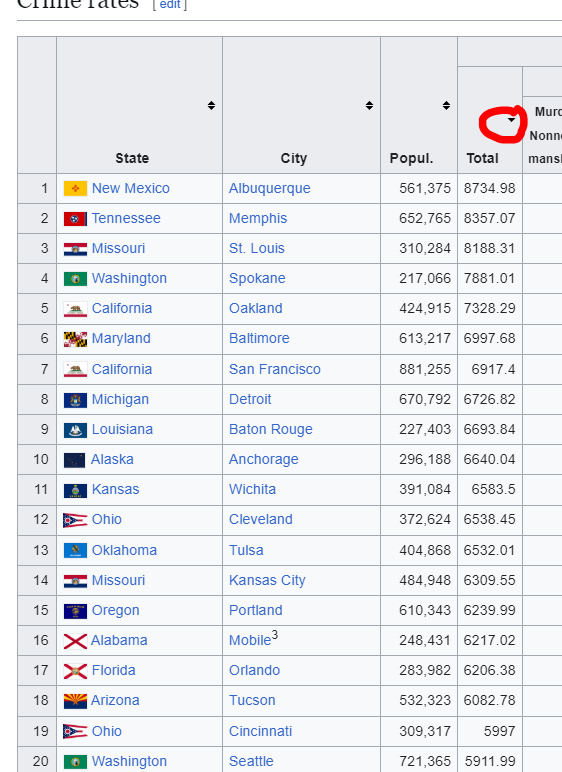Open the edit link beside section heading
Screen dimensions: 562x772
(x=170, y=4)
